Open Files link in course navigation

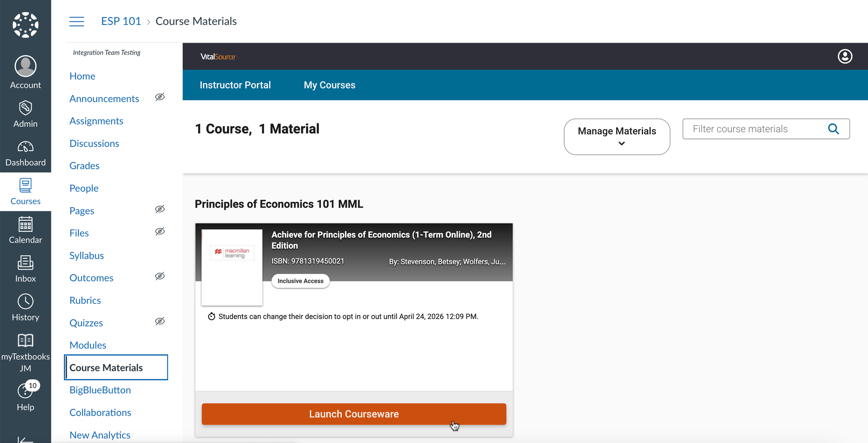point(79,233)
